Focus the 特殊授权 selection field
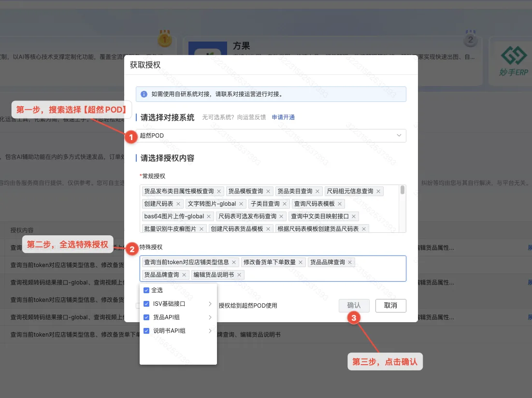 [x=273, y=269]
